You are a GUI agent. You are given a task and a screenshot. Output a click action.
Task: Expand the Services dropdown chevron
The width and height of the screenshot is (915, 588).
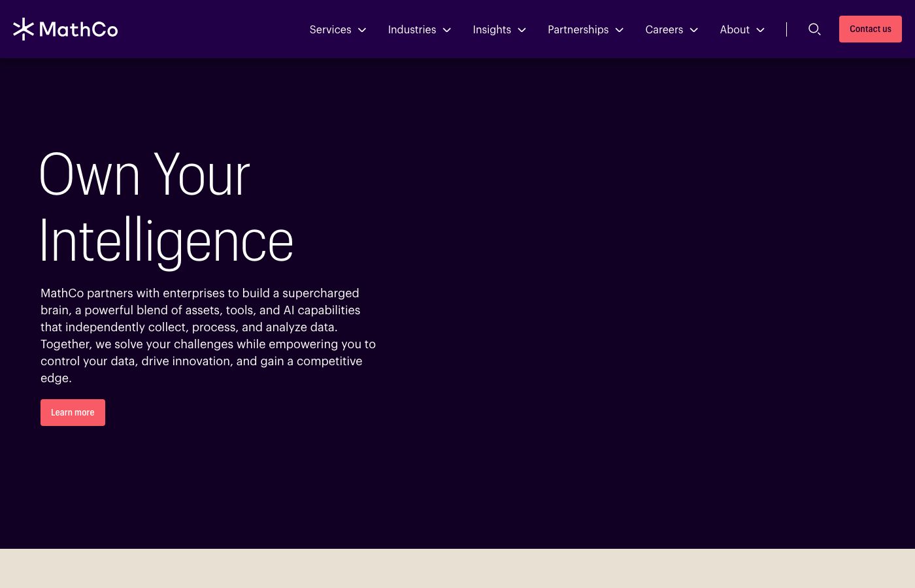pyautogui.click(x=362, y=30)
